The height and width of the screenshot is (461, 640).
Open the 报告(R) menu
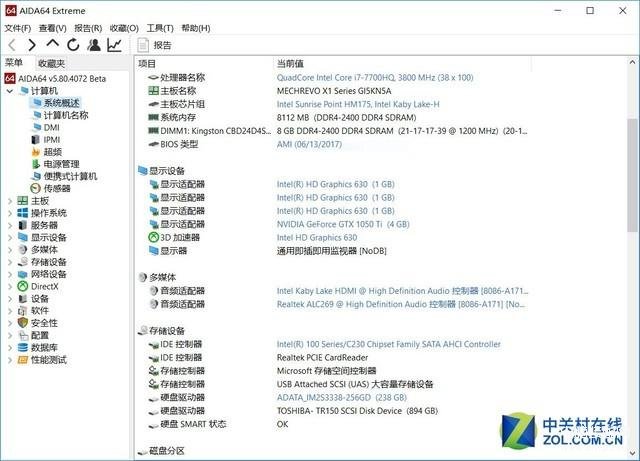[88, 28]
